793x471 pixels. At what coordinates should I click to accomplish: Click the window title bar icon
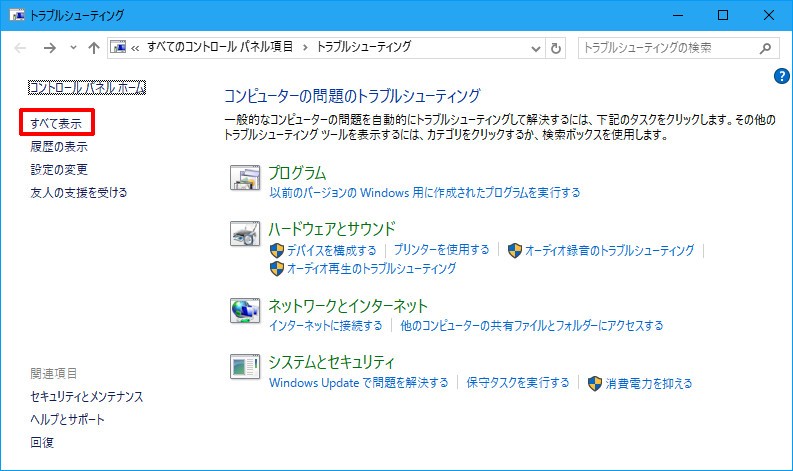17,15
